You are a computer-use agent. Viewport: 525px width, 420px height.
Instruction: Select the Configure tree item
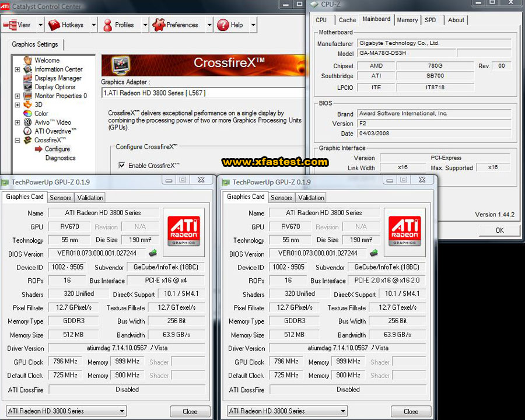(58, 149)
